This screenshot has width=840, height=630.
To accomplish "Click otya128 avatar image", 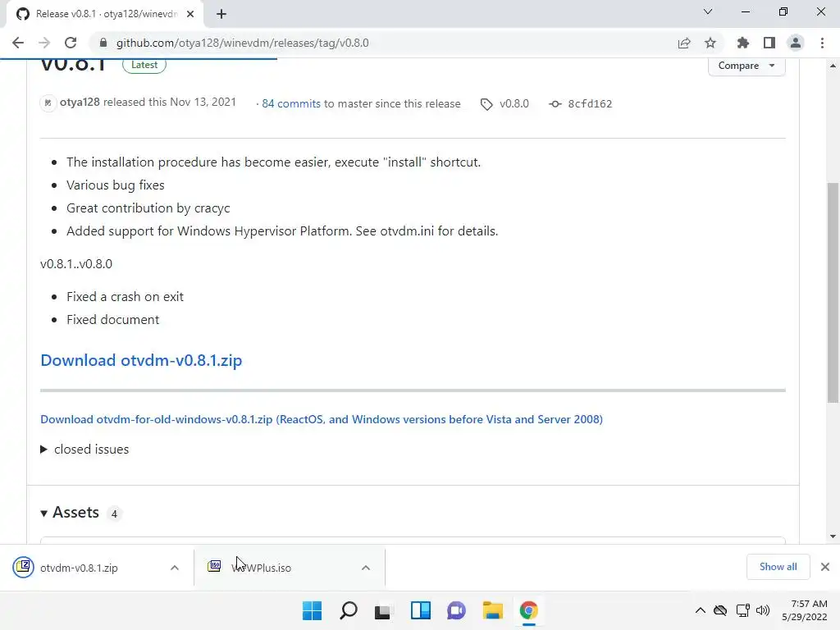I will [x=48, y=103].
